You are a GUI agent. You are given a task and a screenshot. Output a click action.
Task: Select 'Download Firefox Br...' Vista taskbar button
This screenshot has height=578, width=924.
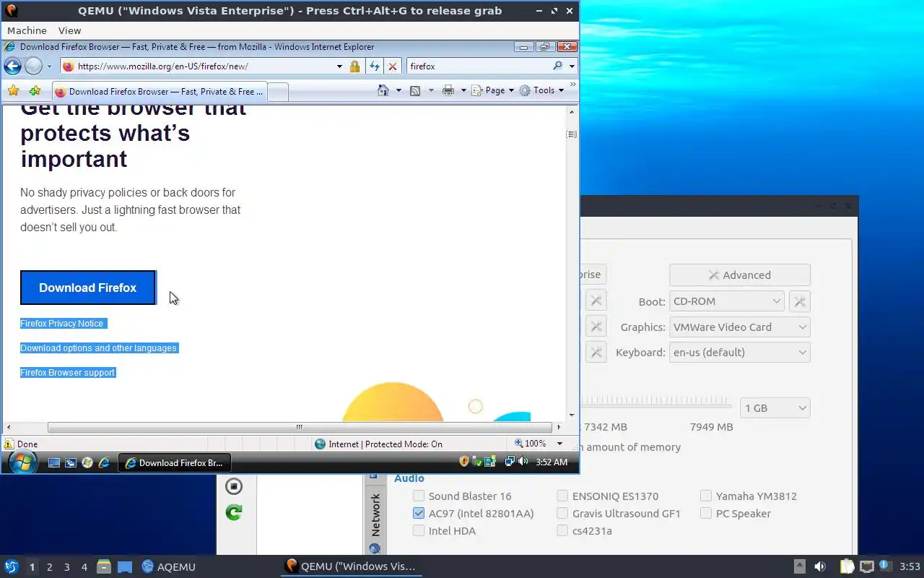[174, 462]
